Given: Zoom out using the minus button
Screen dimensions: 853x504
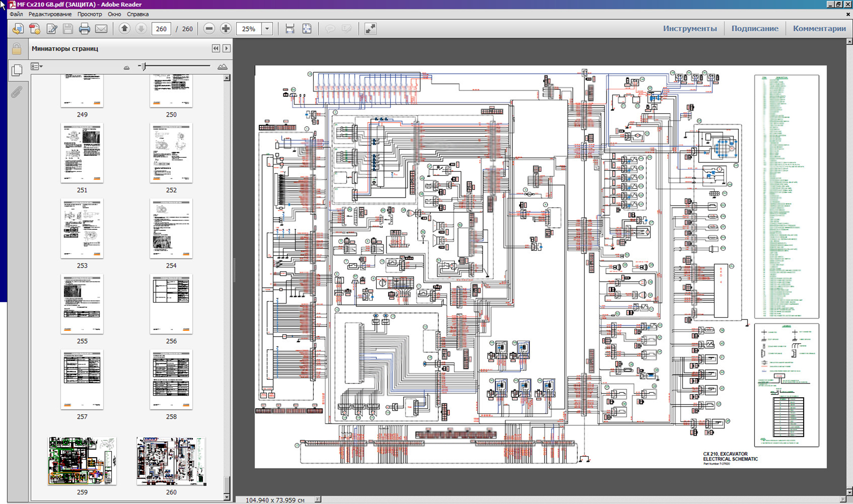Looking at the screenshot, I should point(209,29).
